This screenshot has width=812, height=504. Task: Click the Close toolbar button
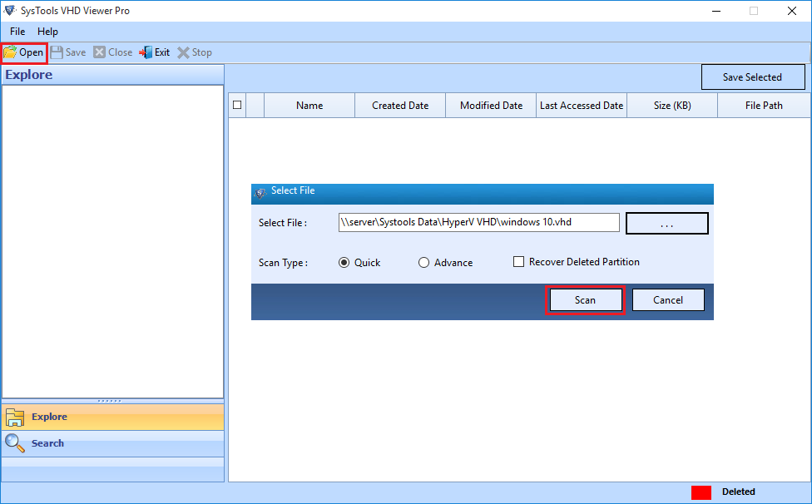point(113,52)
